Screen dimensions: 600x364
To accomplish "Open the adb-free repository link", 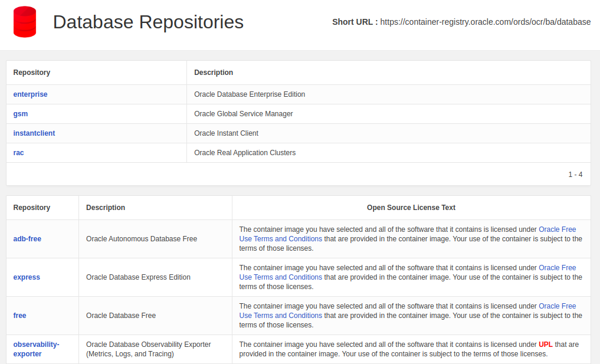I will [x=27, y=239].
